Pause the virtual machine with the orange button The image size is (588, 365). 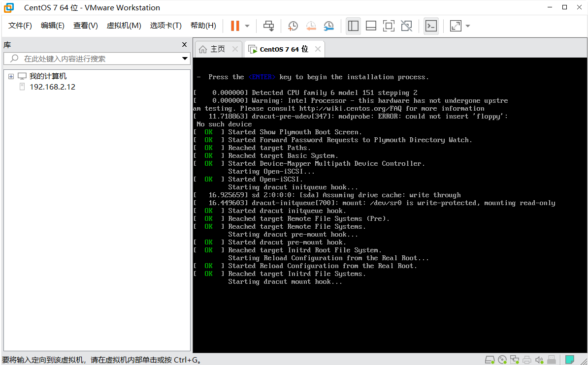[235, 26]
